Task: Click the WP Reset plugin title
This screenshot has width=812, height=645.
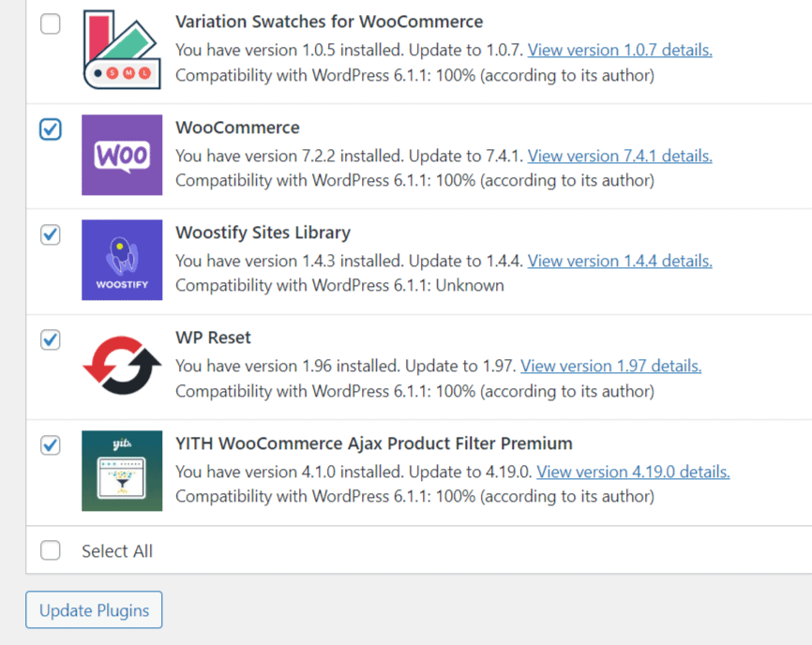Action: [213, 337]
